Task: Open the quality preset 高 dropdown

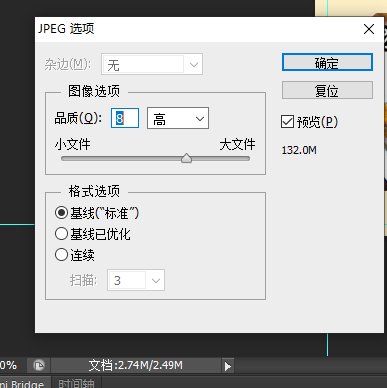Action: [x=178, y=118]
